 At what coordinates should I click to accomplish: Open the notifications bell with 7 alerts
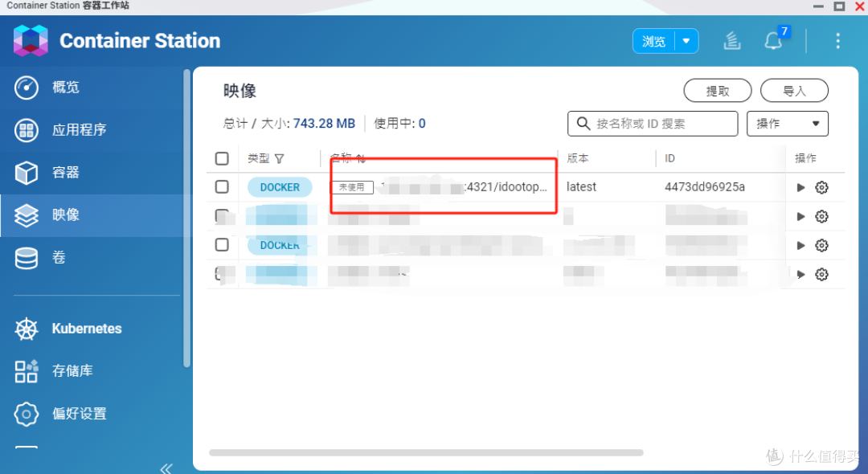(x=772, y=40)
